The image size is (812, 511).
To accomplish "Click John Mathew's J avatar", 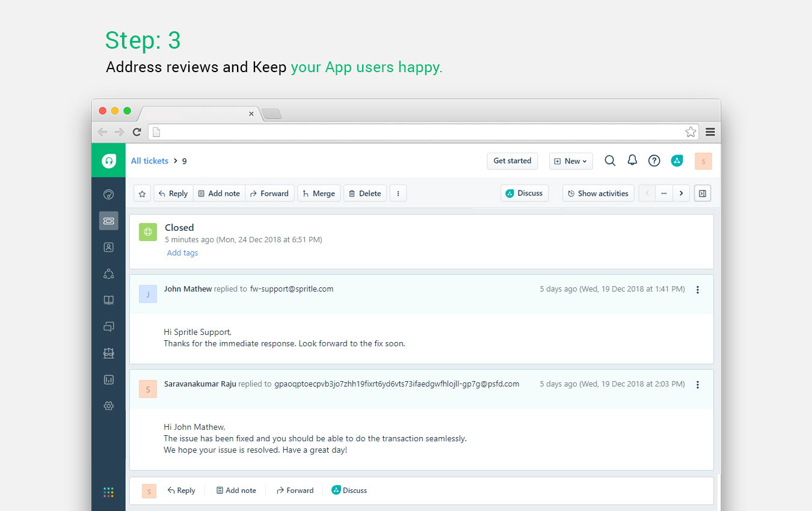I will point(148,294).
